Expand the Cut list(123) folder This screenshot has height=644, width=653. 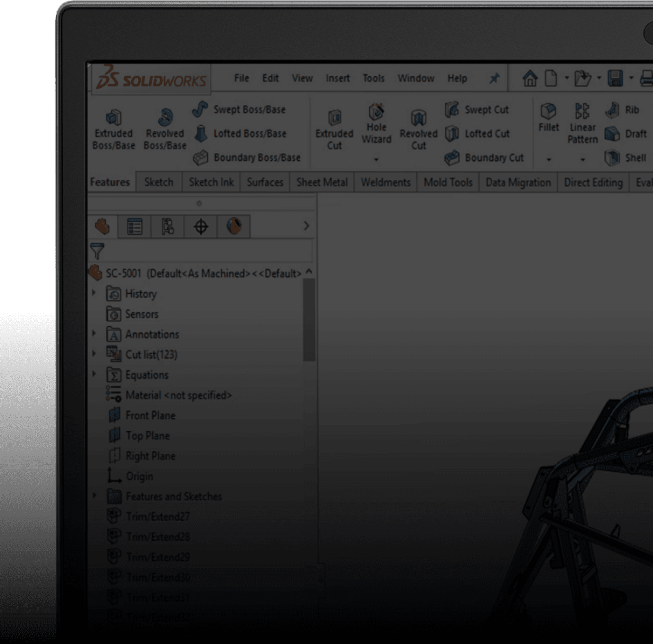[x=94, y=353]
